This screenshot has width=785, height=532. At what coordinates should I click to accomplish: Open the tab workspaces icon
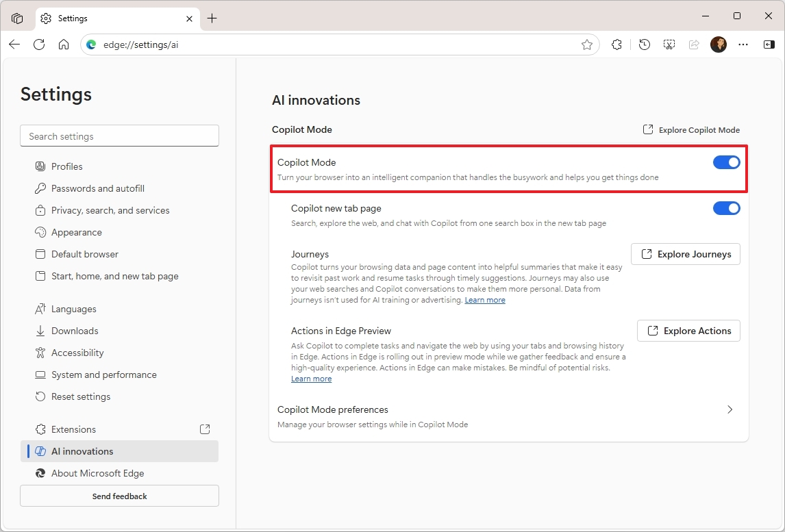[17, 18]
